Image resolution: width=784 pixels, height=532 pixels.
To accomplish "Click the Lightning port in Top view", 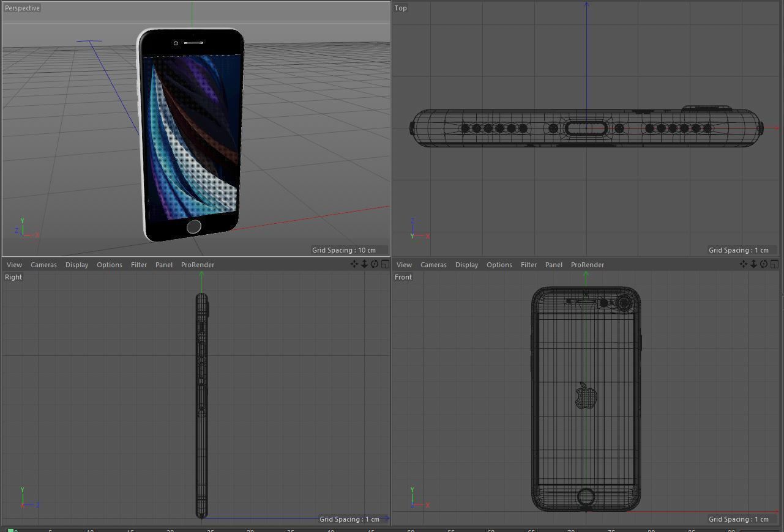I will 586,128.
